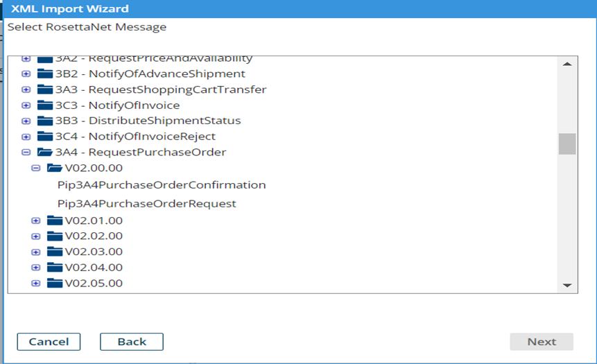Screen dimensions: 597x364
Task: Click the open 3A4 RequestPurchaseOrder folder icon
Action: tap(45, 153)
